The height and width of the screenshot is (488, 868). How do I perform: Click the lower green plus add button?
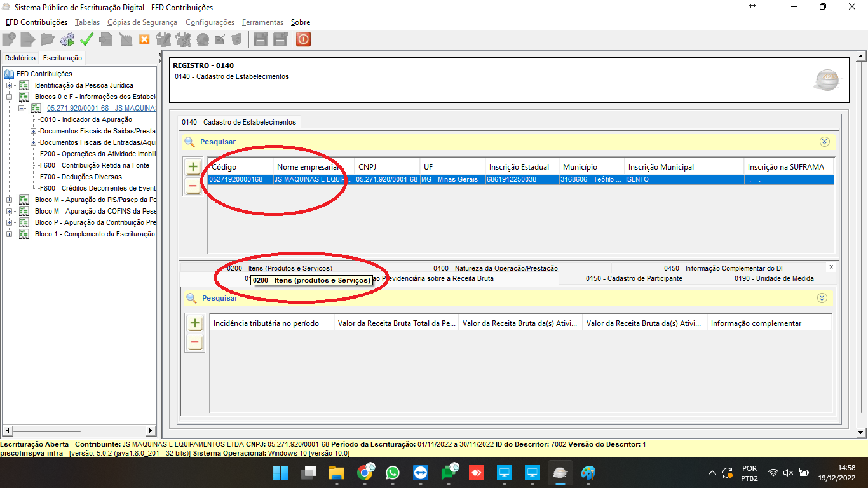tap(194, 323)
